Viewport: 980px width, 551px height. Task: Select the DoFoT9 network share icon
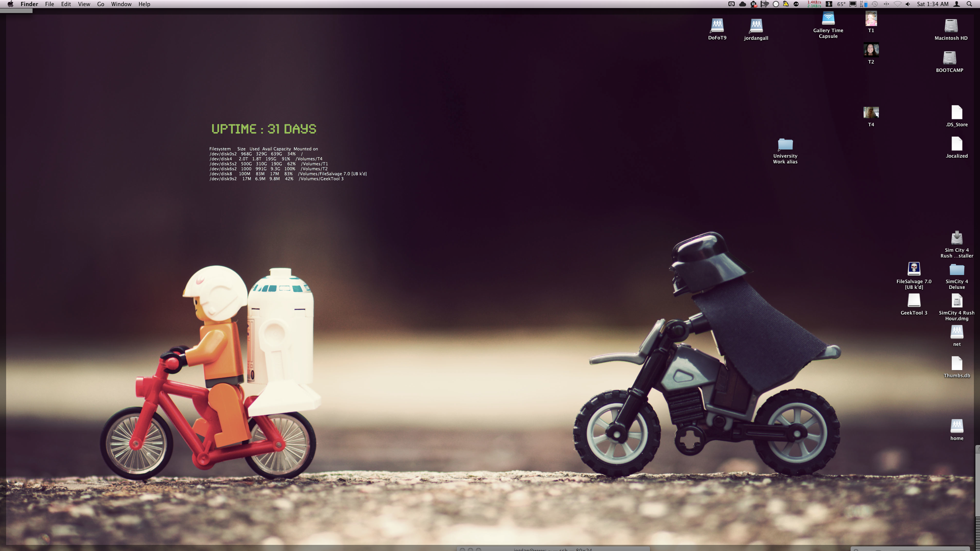pos(717,26)
